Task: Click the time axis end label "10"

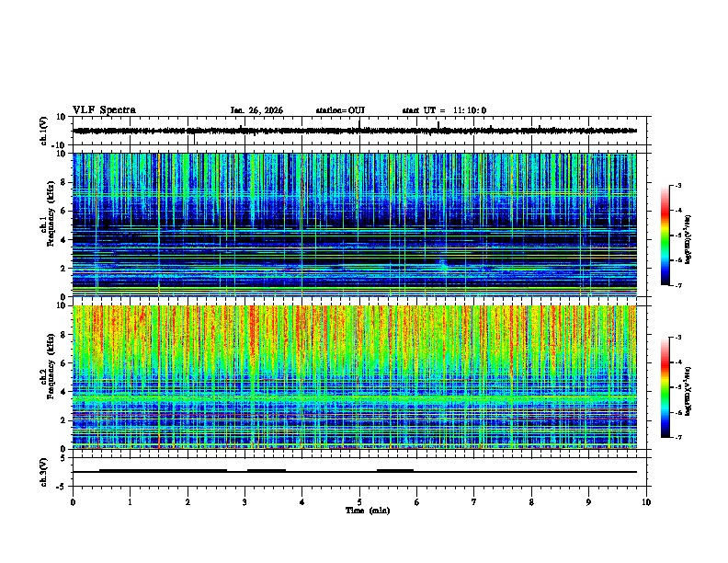Action: pos(646,502)
